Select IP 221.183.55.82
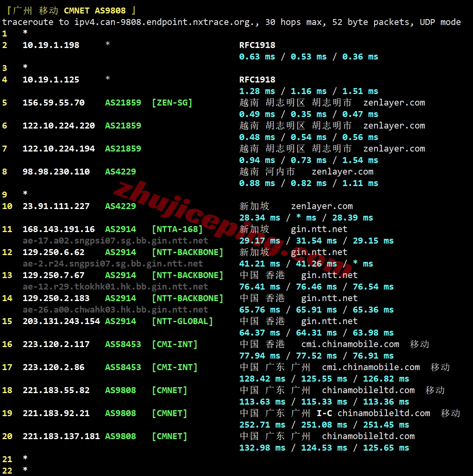Screen dimensions: 473x476 coord(56,390)
